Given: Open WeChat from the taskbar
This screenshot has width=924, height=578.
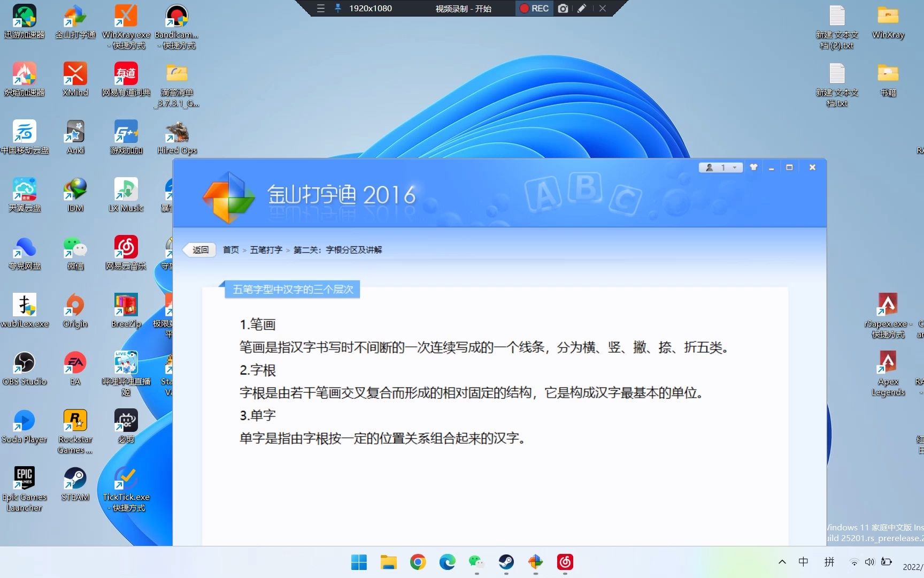Looking at the screenshot, I should [x=476, y=562].
